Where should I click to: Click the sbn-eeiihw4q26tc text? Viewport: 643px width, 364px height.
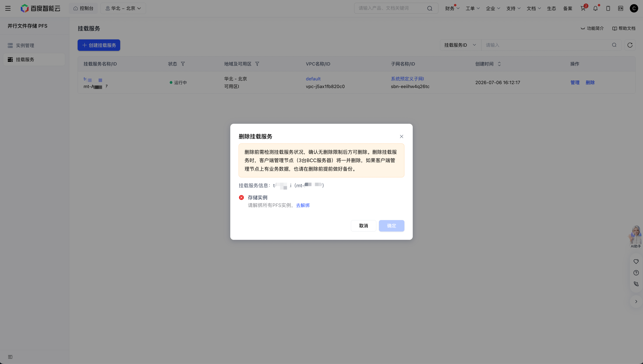[410, 87]
